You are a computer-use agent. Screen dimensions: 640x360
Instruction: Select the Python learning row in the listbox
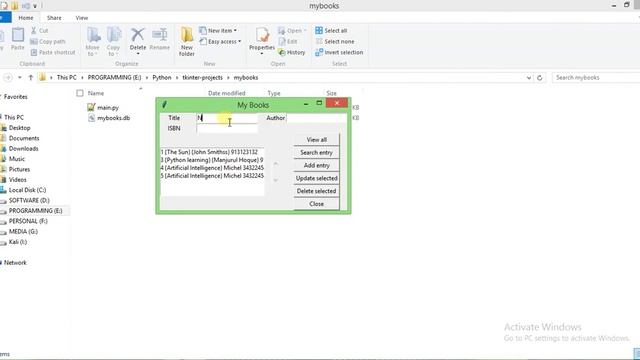(212, 160)
